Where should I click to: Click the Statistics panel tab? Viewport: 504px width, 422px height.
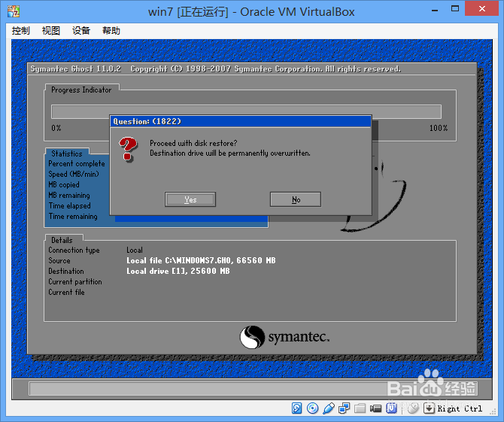point(67,153)
